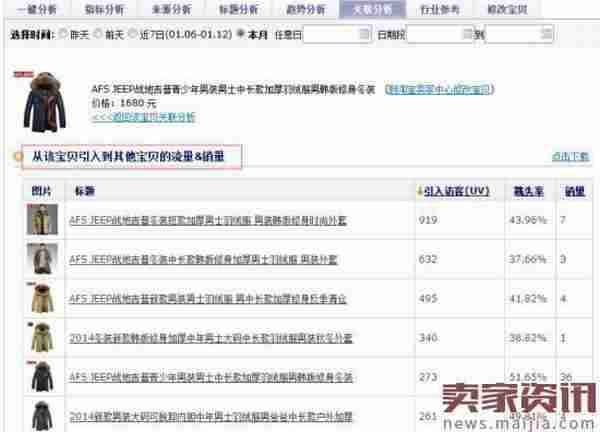Open product title link in 495 visitors row
This screenshot has width=600, height=432.
coord(208,298)
